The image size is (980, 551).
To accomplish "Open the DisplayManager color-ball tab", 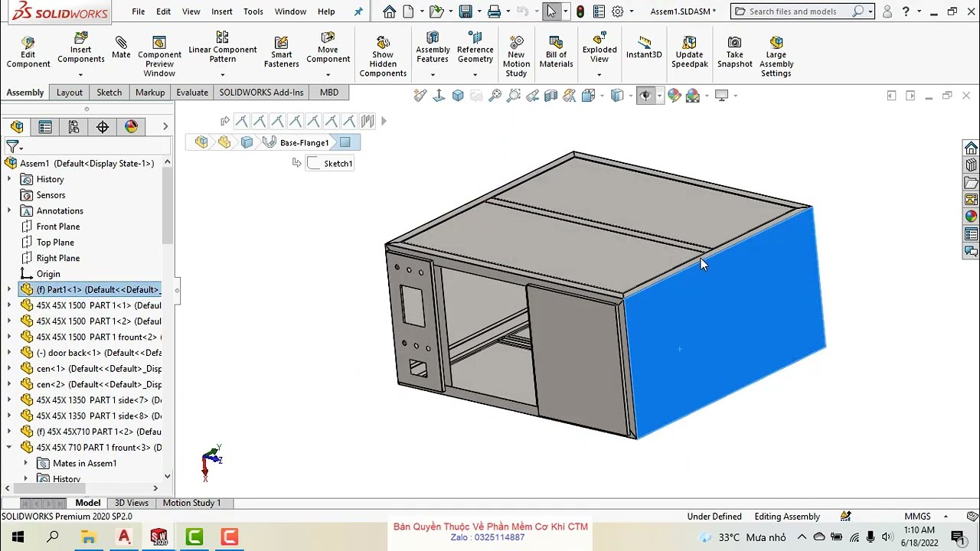I will 131,127.
